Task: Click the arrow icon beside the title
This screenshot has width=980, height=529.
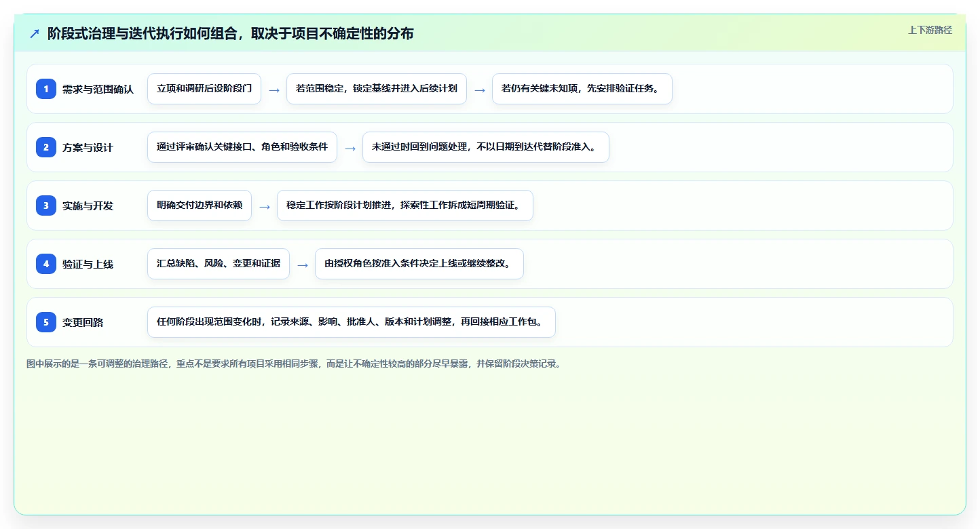Action: click(35, 34)
